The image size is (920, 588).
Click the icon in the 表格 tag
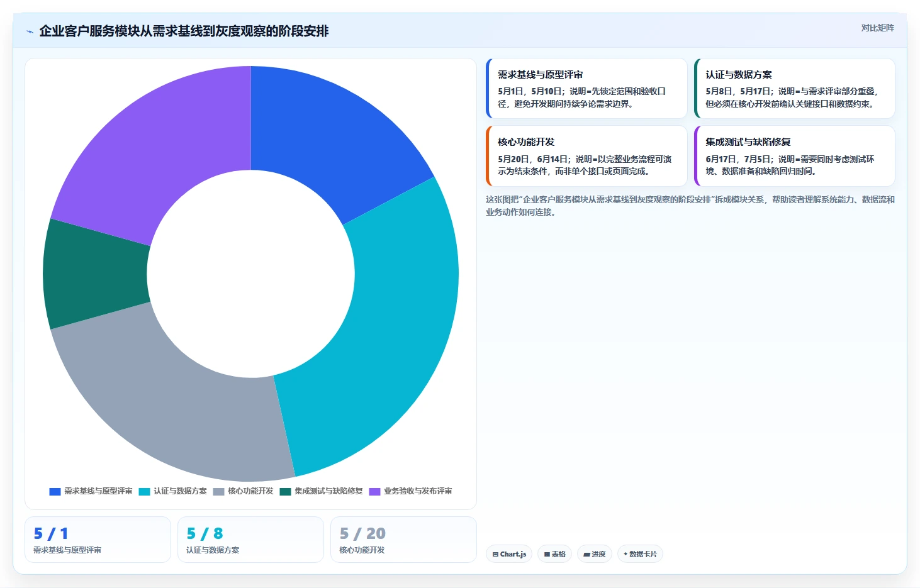[x=547, y=555]
